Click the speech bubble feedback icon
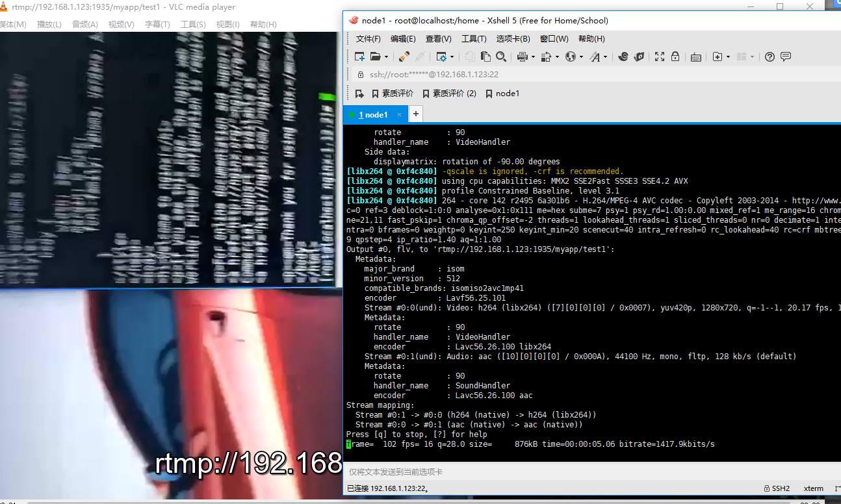Image resolution: width=841 pixels, height=504 pixels. 786,57
